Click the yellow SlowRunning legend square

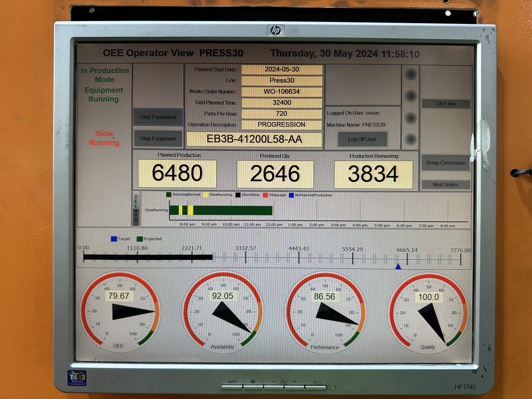coord(206,195)
